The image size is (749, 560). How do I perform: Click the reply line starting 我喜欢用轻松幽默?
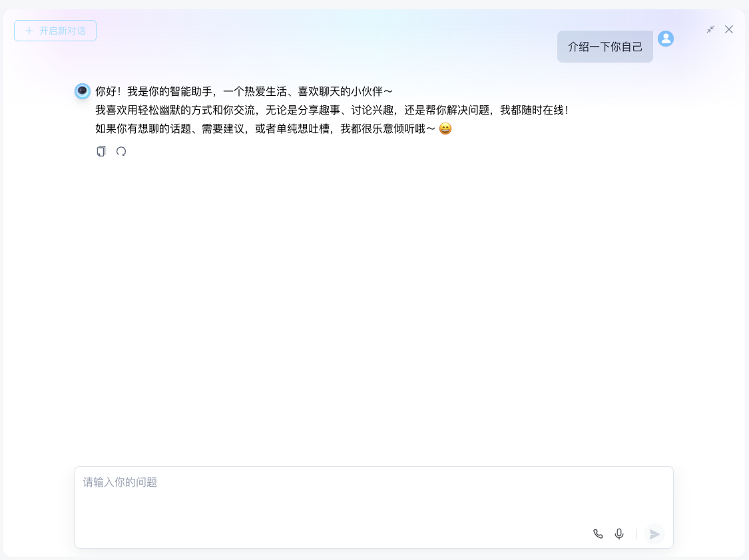(332, 111)
